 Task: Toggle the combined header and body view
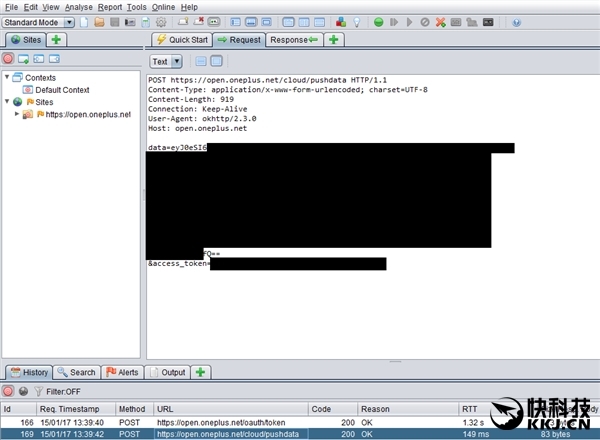216,62
